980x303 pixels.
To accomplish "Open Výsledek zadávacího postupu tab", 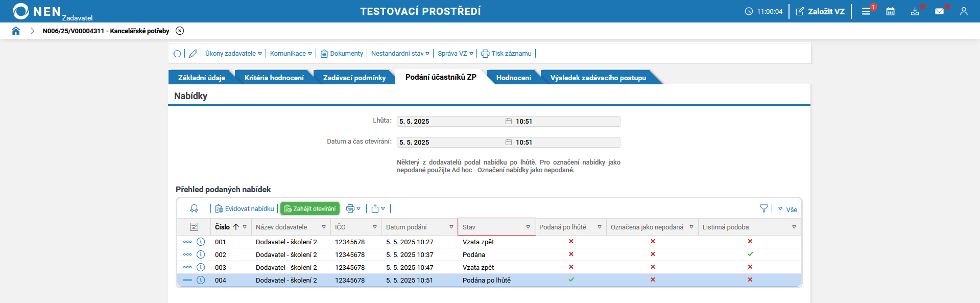I will pyautogui.click(x=598, y=78).
